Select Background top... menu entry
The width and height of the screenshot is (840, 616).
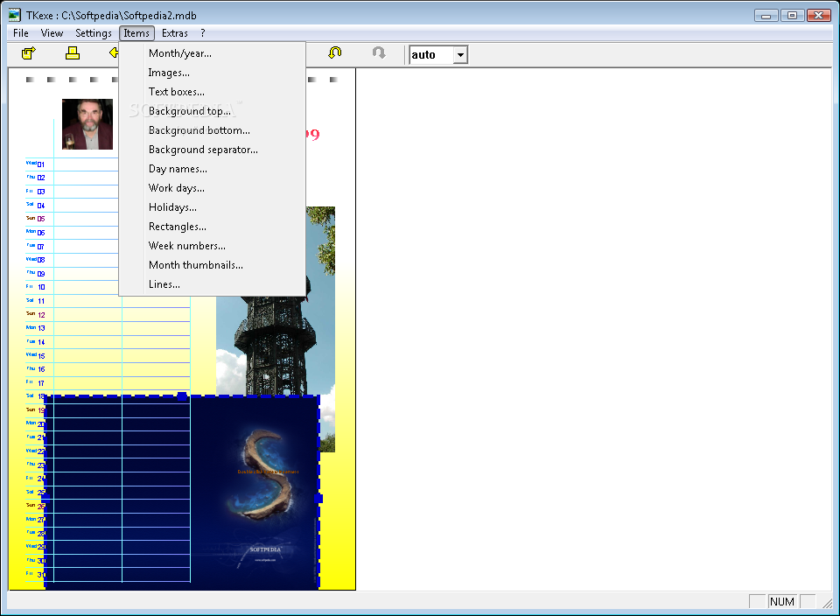[212, 111]
